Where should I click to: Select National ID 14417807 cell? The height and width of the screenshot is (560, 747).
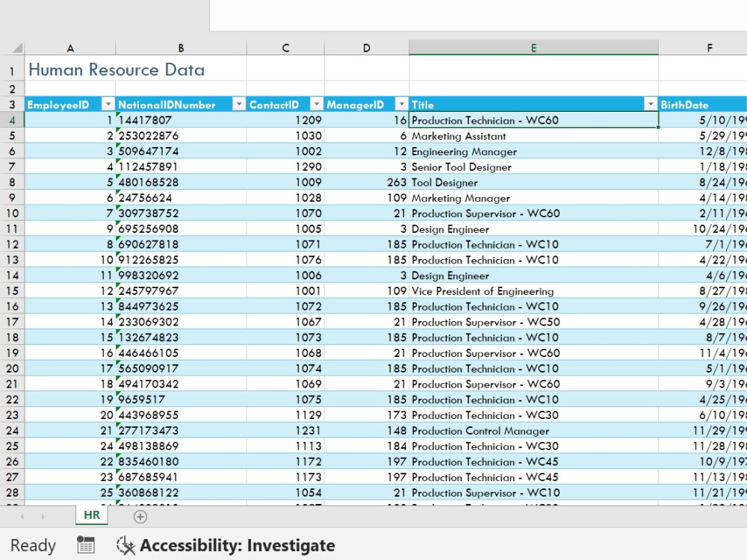(x=181, y=120)
